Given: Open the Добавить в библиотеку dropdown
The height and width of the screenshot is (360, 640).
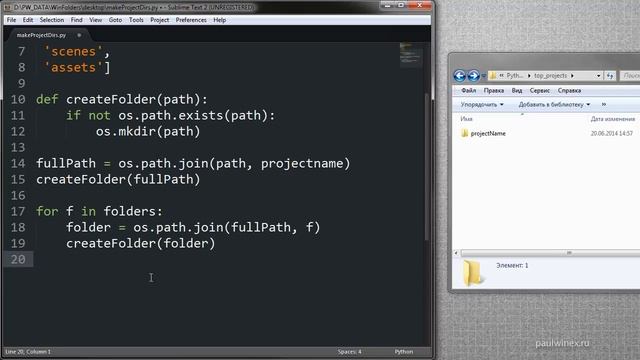Looking at the screenshot, I should point(554,104).
